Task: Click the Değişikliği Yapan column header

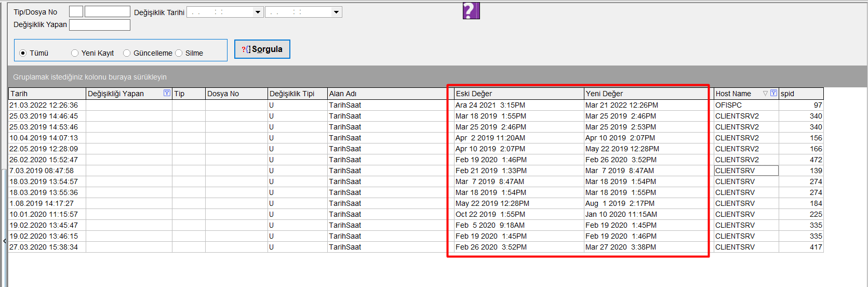Action: tap(129, 94)
